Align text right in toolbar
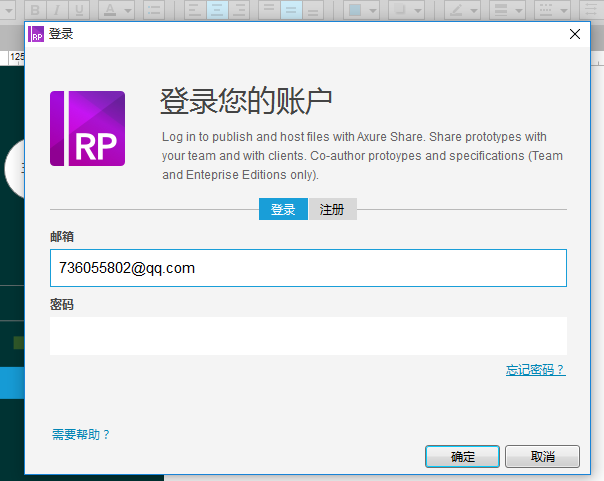Image resolution: width=604 pixels, height=481 pixels. (x=239, y=10)
